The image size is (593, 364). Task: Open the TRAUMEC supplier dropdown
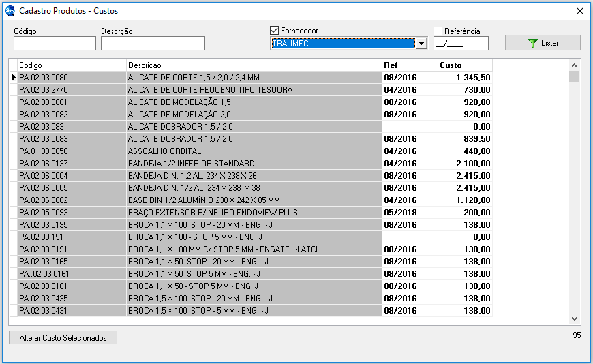click(421, 44)
